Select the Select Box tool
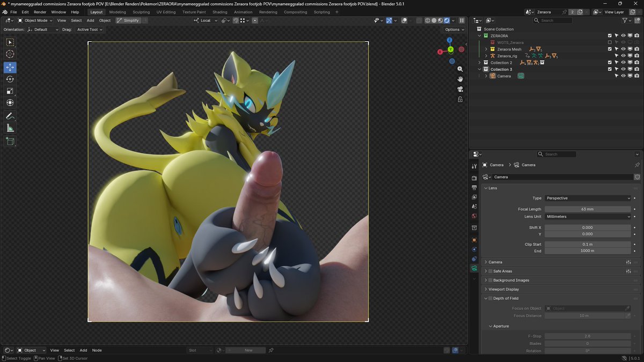Screen dimensions: 644x362 [10, 42]
